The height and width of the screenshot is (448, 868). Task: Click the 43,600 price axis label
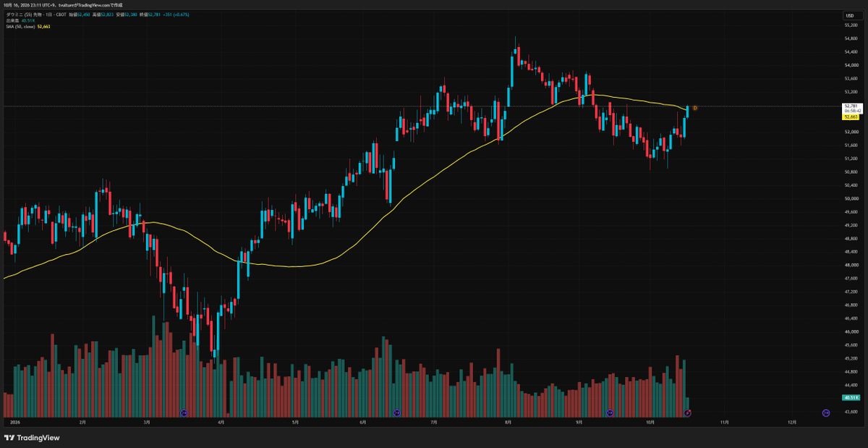pos(851,411)
